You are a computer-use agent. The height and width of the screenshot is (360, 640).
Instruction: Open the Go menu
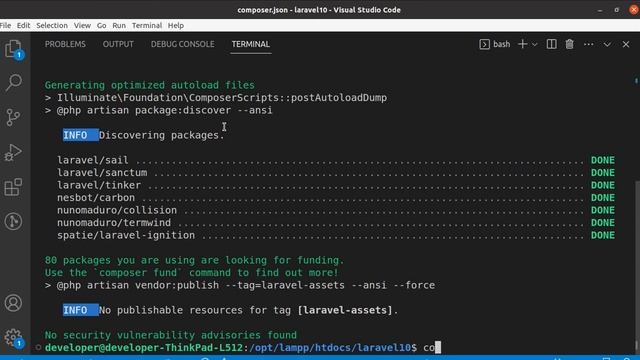pyautogui.click(x=102, y=25)
